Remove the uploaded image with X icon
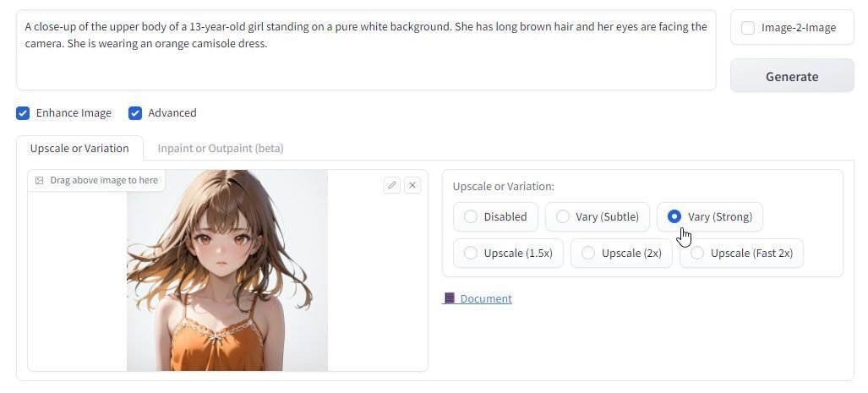This screenshot has height=393, width=868. pyautogui.click(x=412, y=185)
